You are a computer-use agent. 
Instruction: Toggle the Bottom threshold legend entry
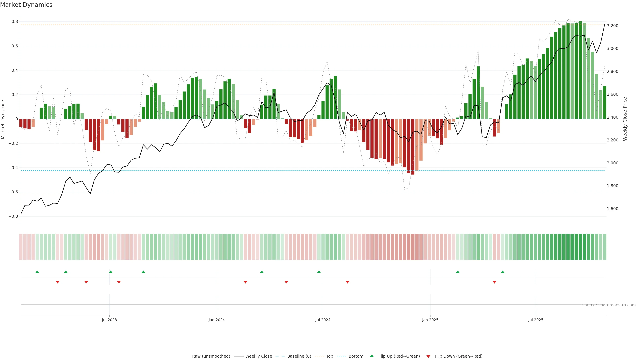[x=356, y=356]
